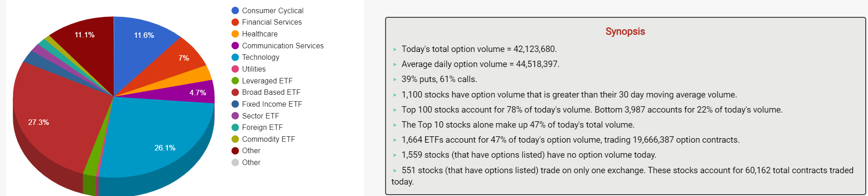
Task: Select the Broad Based ETF legend label
Action: tap(271, 92)
